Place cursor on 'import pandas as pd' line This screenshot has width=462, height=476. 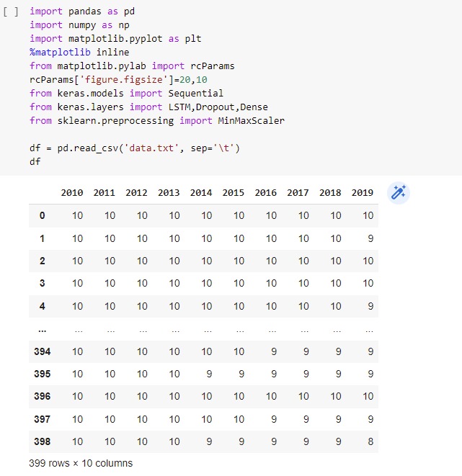click(82, 12)
